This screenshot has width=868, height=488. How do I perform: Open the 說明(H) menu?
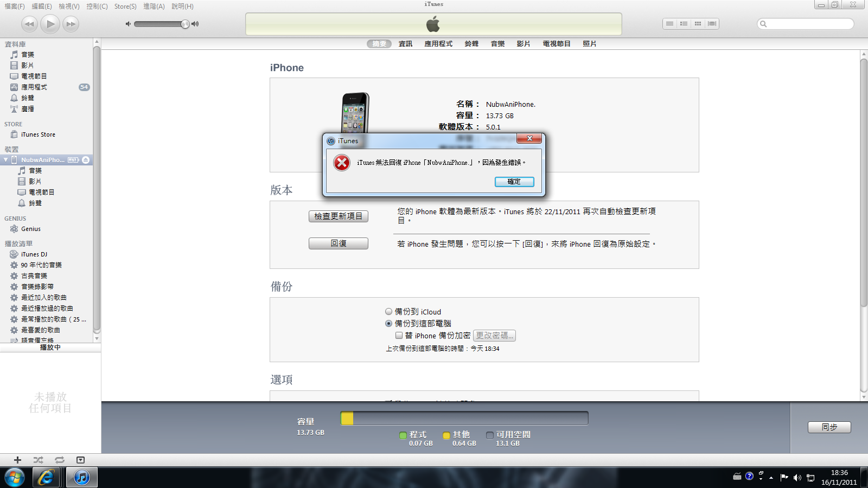click(182, 7)
